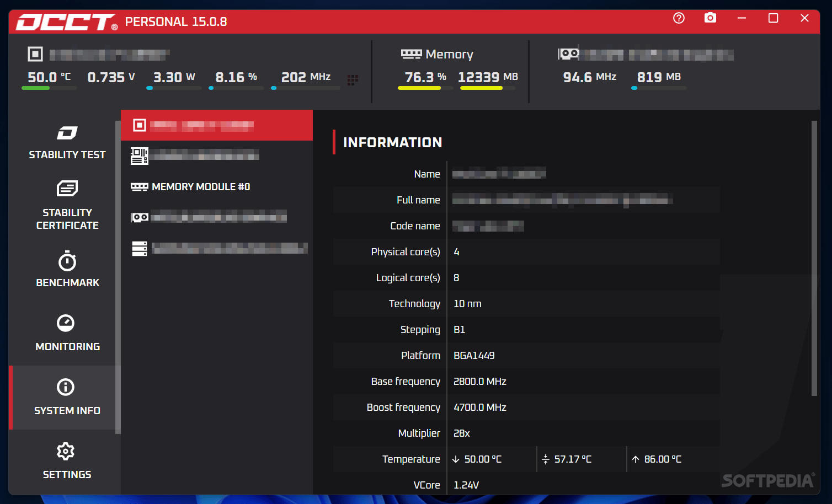Click the Stepping value B1
The image size is (832, 504).
[x=459, y=330]
